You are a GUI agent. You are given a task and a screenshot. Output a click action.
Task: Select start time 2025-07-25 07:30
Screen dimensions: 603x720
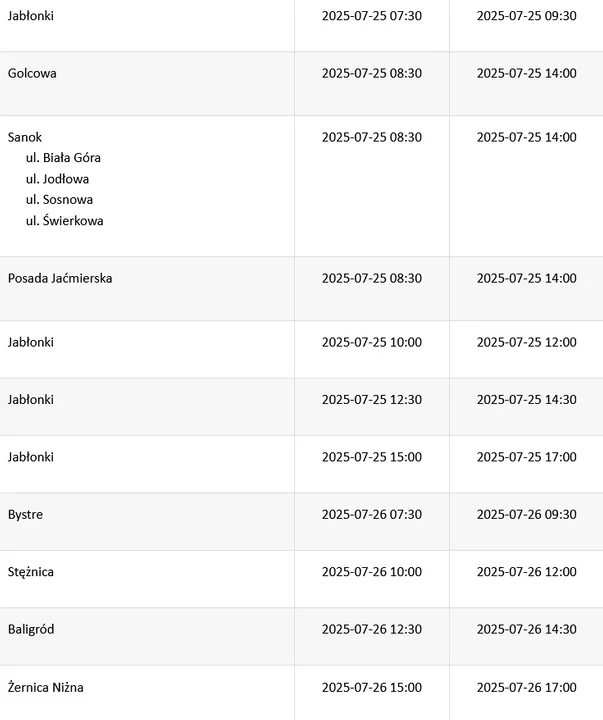click(372, 16)
